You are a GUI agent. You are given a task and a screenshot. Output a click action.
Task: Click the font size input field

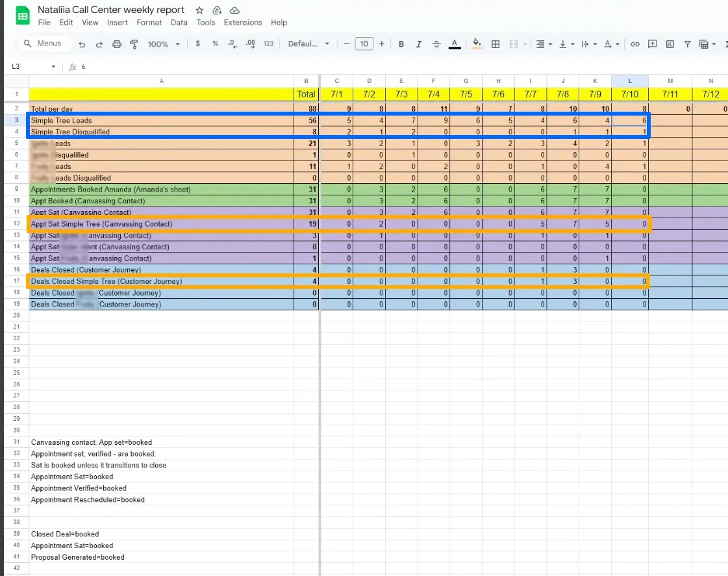tap(364, 44)
